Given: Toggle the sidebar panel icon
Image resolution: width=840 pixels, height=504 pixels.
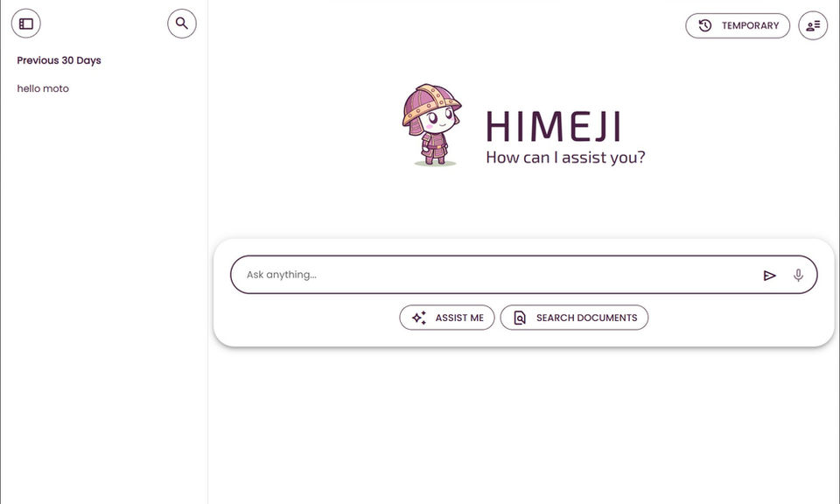Looking at the screenshot, I should point(26,24).
